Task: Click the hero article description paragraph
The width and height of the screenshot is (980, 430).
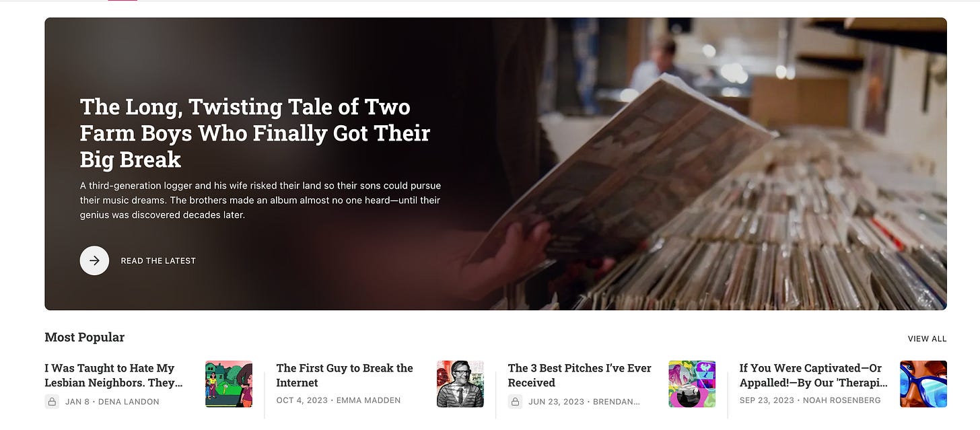Action: (260, 200)
